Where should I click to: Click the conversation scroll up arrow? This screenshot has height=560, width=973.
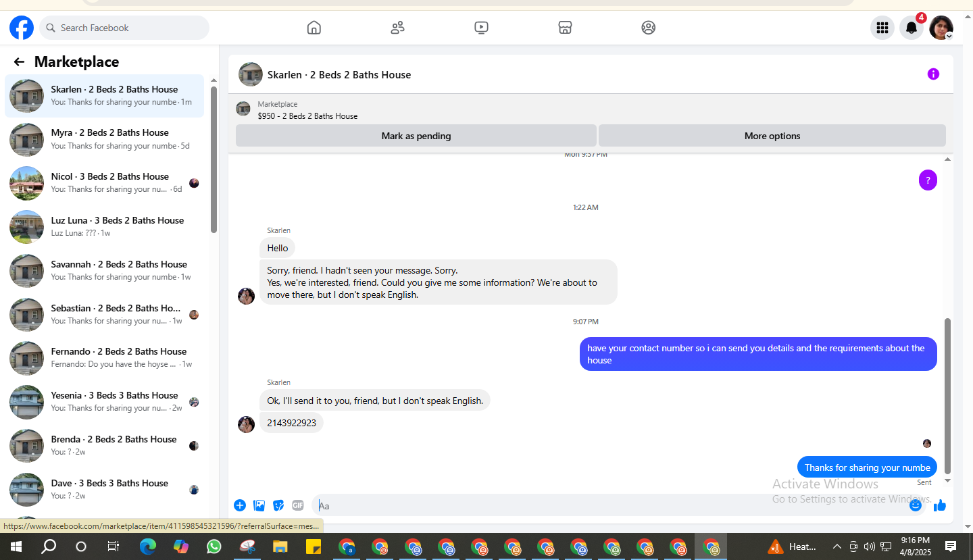click(x=947, y=159)
